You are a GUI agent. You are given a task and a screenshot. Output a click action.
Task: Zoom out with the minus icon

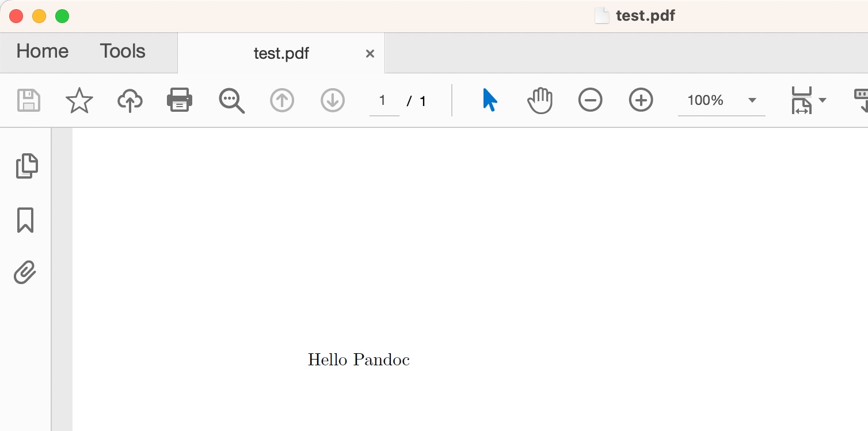590,100
